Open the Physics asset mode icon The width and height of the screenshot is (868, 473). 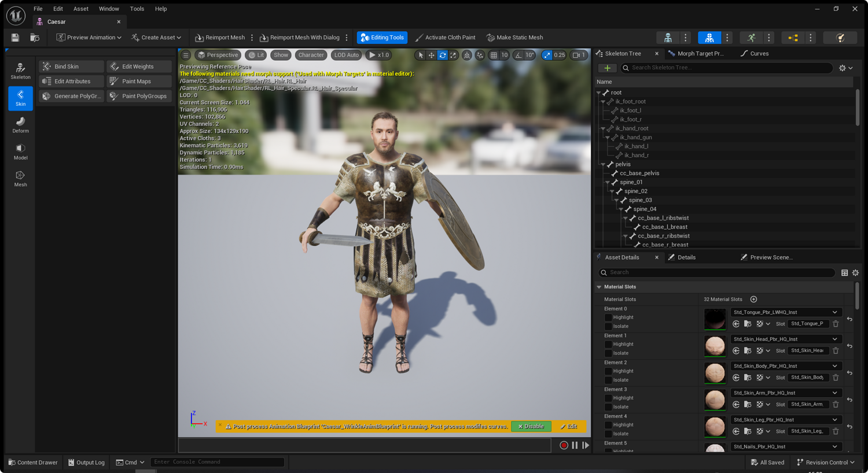pos(840,38)
